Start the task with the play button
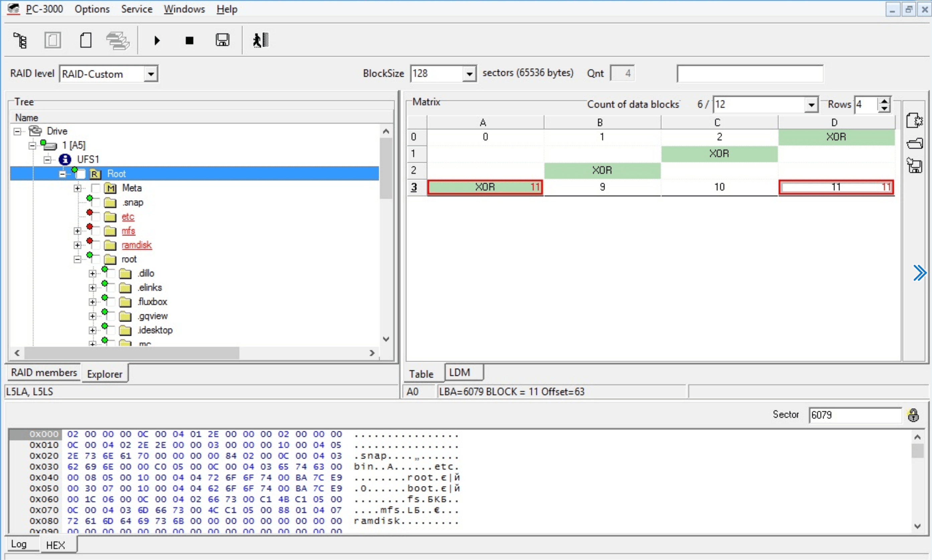932x560 pixels. [157, 40]
